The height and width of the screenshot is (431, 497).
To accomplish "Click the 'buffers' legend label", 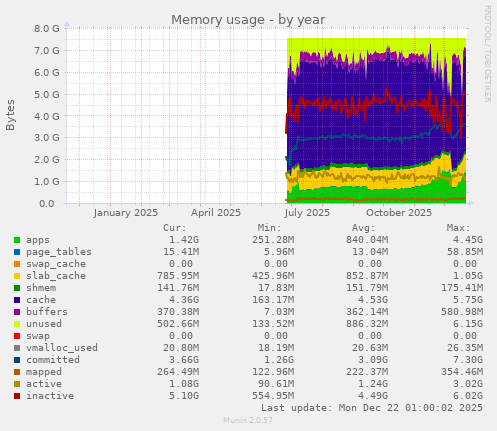I will click(x=47, y=312).
